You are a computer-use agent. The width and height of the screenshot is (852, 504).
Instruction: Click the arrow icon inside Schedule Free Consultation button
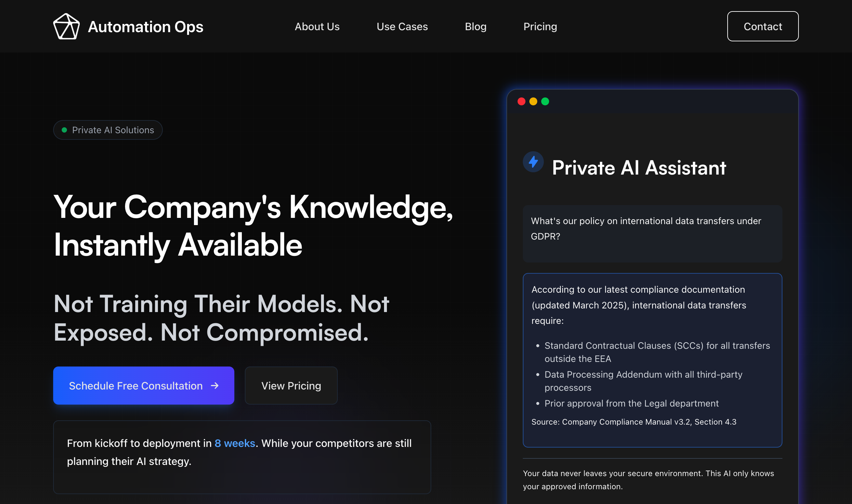pyautogui.click(x=215, y=386)
